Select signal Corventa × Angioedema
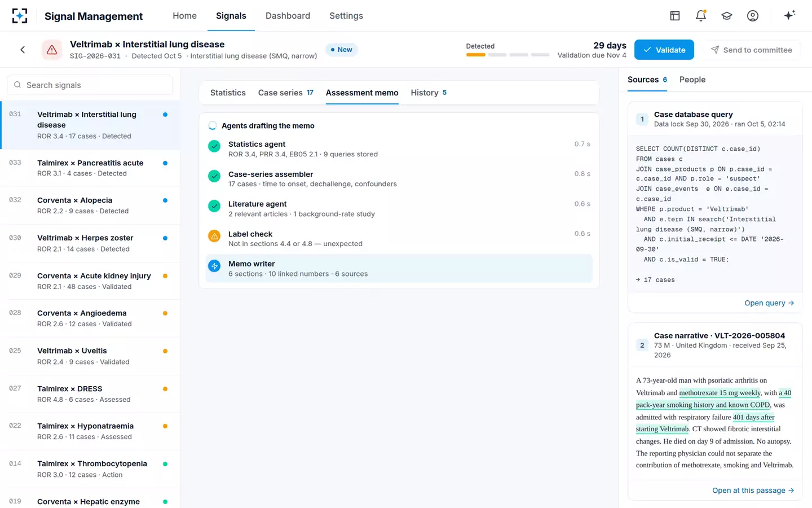The image size is (812, 508). (x=90, y=318)
